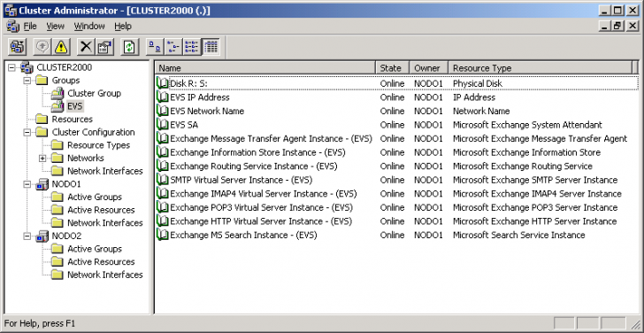Open the Window menu
The width and height of the screenshot is (644, 333).
coord(89,27)
